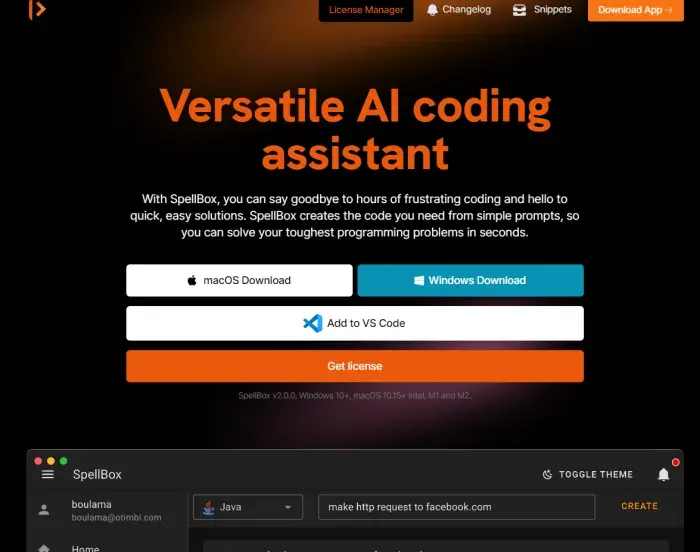
Task: Click the orange Get license button
Action: [x=354, y=366]
